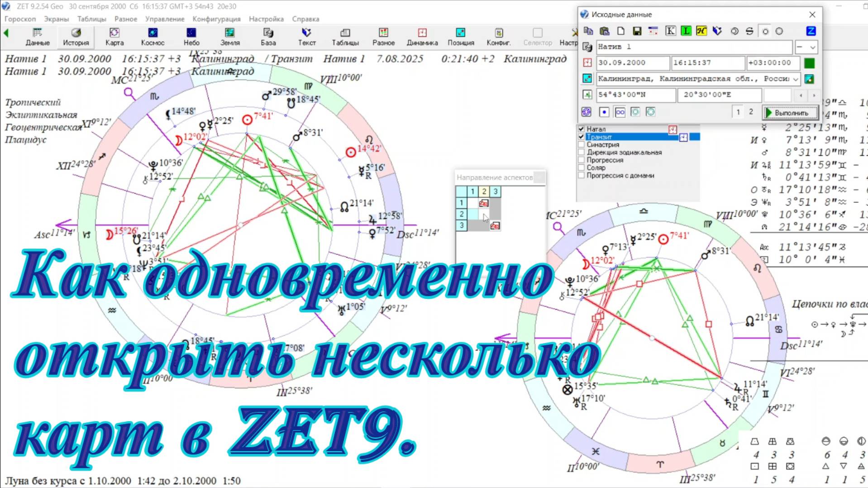Open the calendar icon next to the date field

coord(587,63)
